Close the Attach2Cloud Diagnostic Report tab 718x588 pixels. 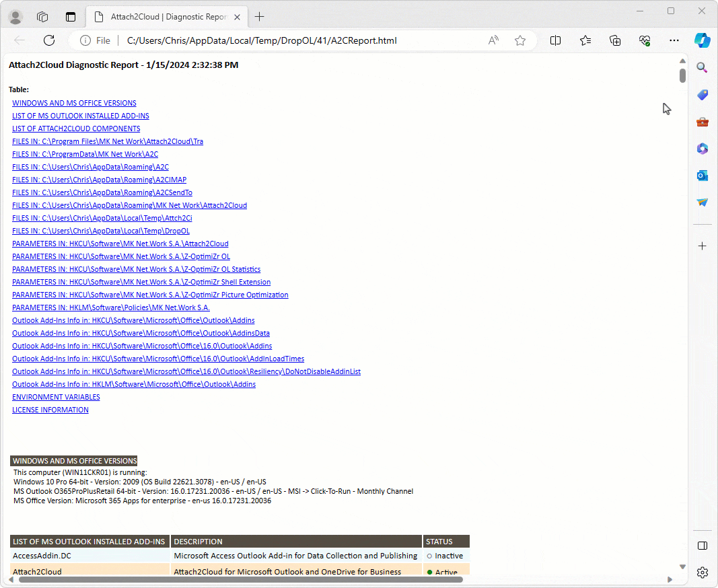[x=237, y=17]
